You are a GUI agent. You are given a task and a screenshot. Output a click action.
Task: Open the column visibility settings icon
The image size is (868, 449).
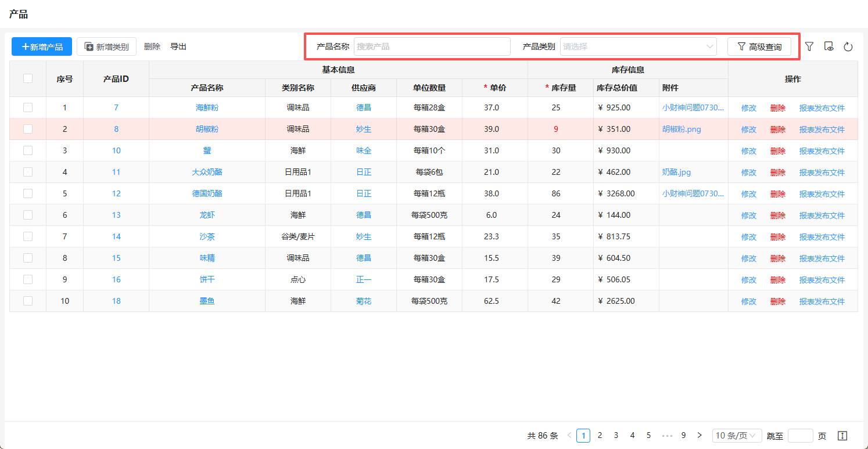pos(829,46)
